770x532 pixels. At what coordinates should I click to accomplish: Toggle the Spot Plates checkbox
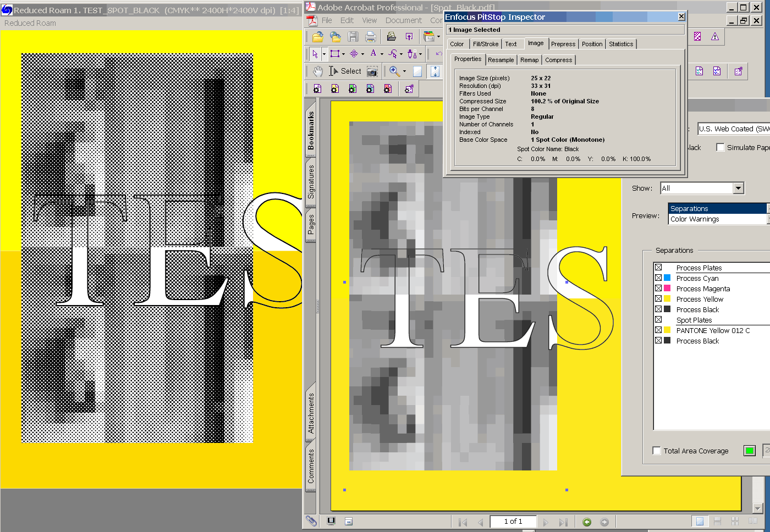[658, 320]
